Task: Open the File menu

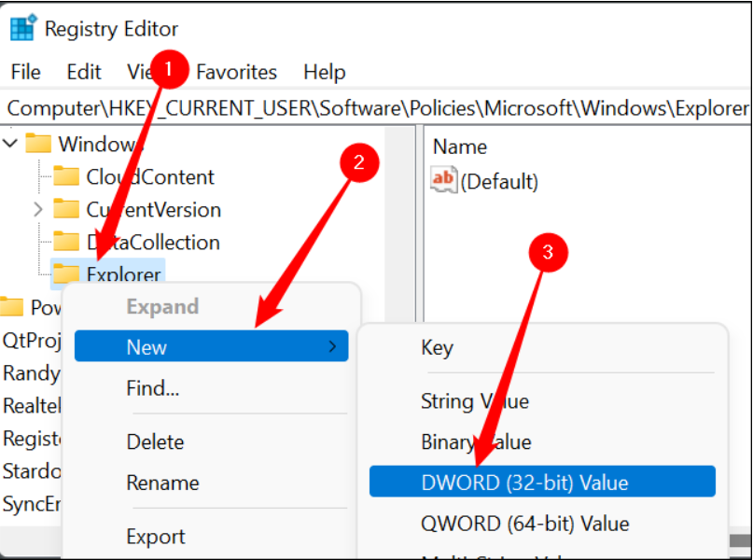Action: 25,72
